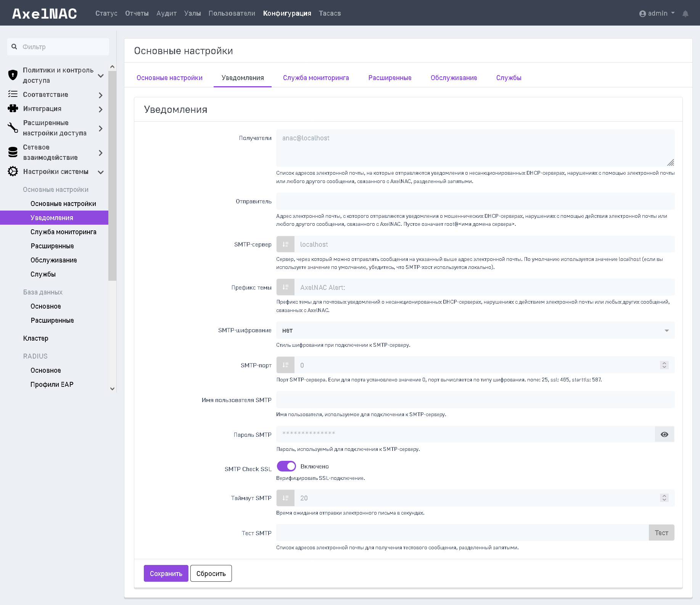The image size is (700, 605).
Task: Expand Сетевое взаимодействие chevron
Action: (101, 153)
